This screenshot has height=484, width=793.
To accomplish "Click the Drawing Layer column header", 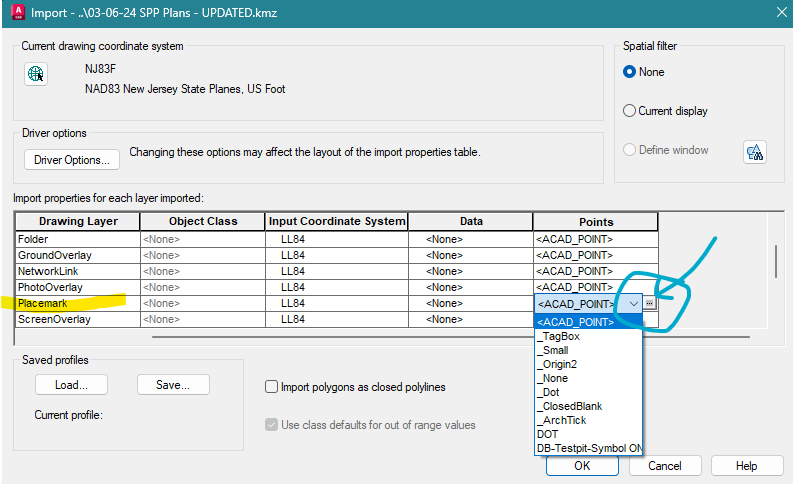I will coord(78,222).
